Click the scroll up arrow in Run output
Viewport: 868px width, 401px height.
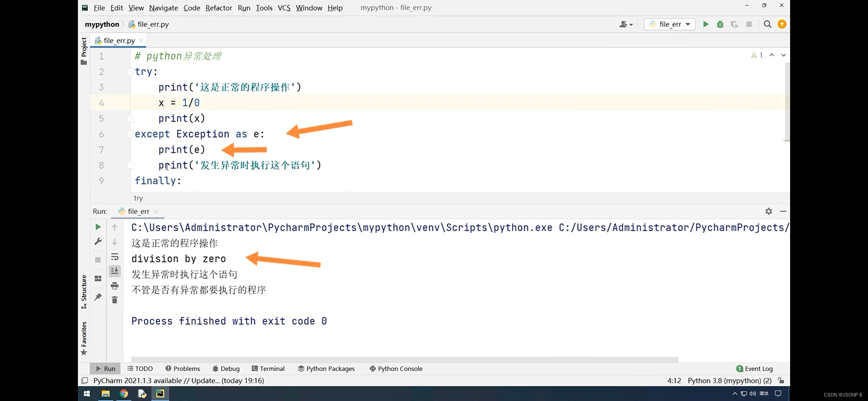tap(114, 227)
